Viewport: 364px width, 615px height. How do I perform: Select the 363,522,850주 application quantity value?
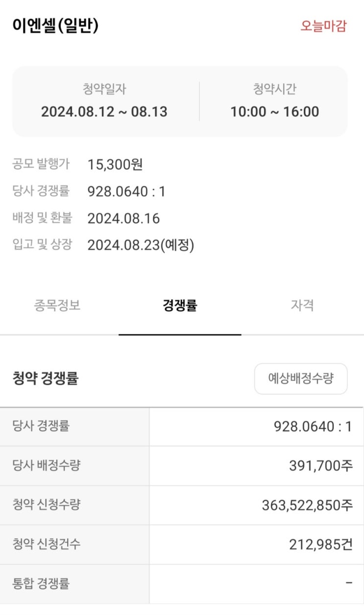[307, 505]
